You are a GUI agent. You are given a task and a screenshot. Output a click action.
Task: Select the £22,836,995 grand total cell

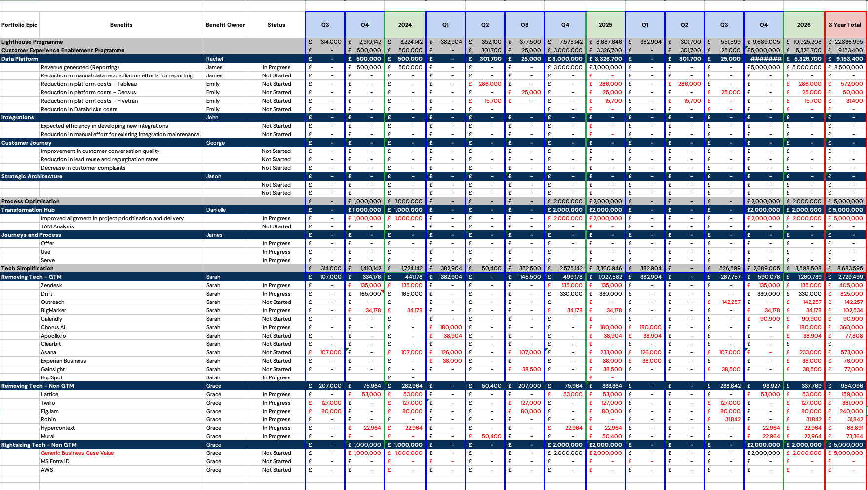845,42
